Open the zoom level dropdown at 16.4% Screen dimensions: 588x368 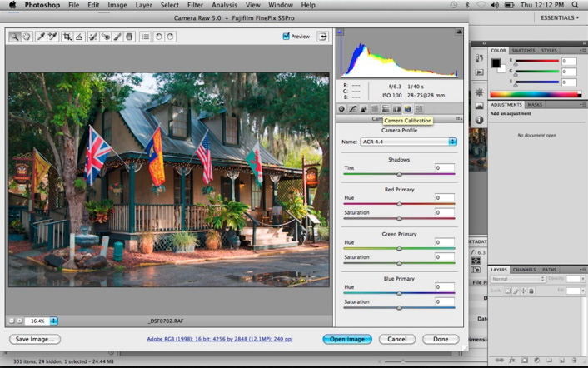tap(53, 321)
